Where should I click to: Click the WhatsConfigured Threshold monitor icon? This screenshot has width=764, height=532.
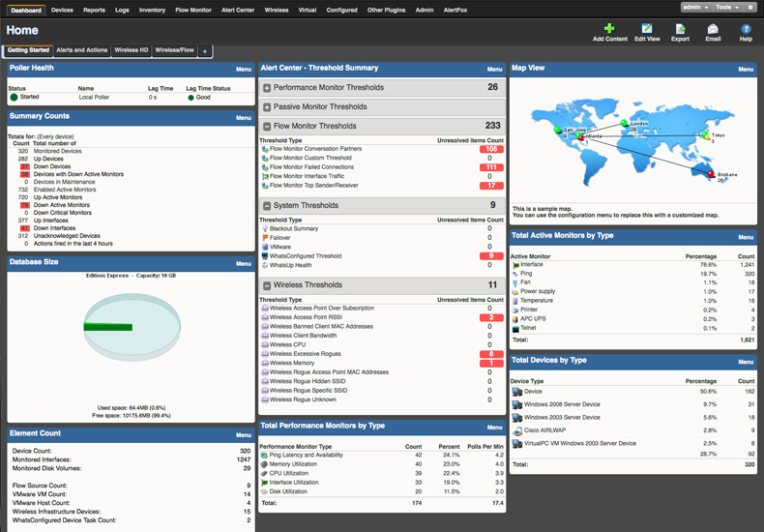[265, 256]
